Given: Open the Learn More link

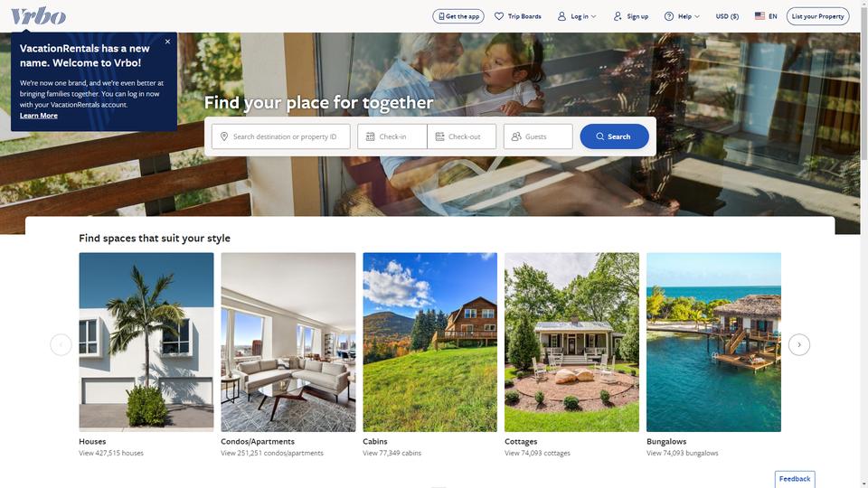Looking at the screenshot, I should [x=39, y=116].
